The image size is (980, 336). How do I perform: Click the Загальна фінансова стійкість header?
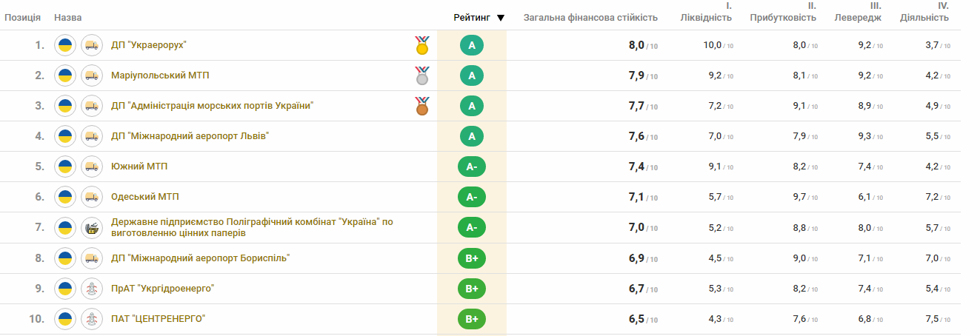590,18
